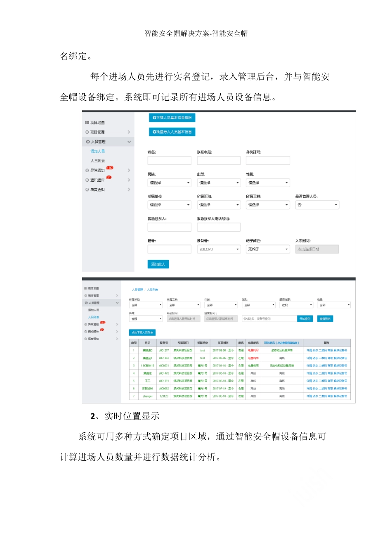Focus the 紧急联系人 input field

tap(170, 227)
